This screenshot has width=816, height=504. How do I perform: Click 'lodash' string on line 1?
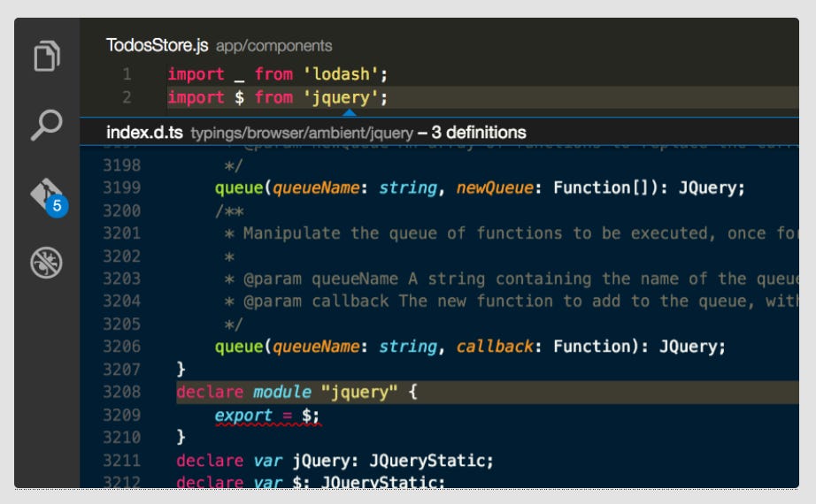[x=342, y=74]
